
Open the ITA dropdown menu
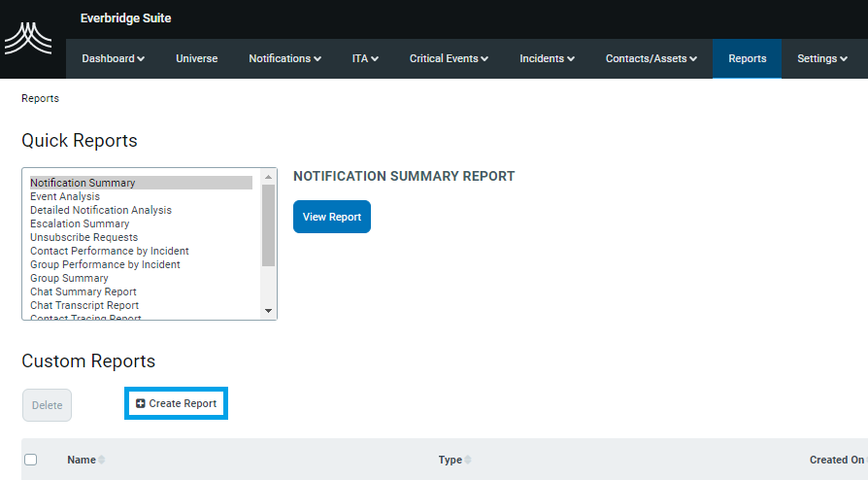tap(365, 58)
